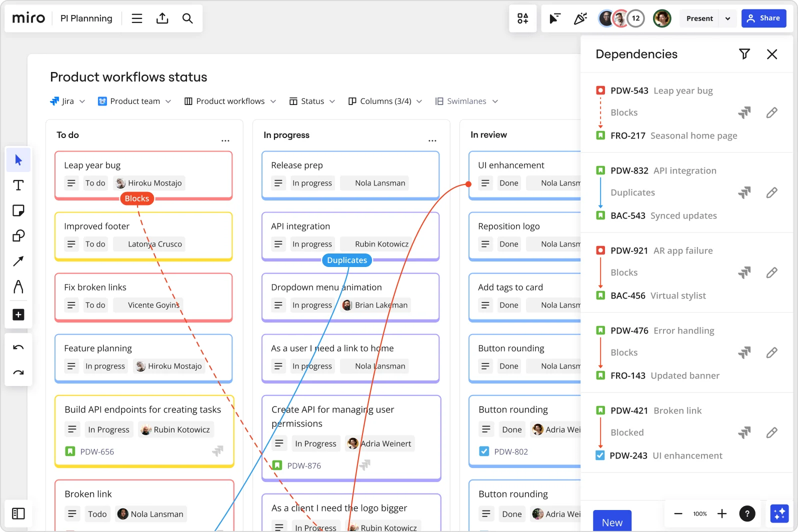Image resolution: width=798 pixels, height=532 pixels.
Task: Open To do column options menu
Action: (x=225, y=140)
